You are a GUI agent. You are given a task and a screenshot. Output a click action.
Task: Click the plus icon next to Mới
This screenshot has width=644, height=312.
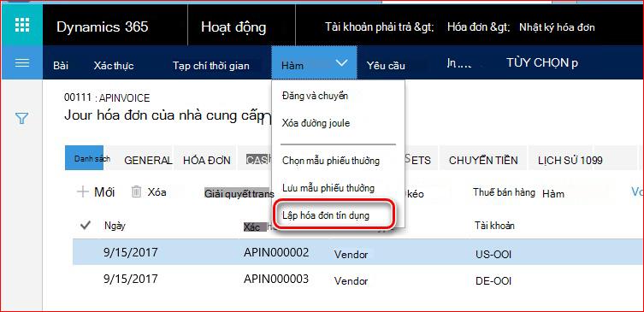83,191
